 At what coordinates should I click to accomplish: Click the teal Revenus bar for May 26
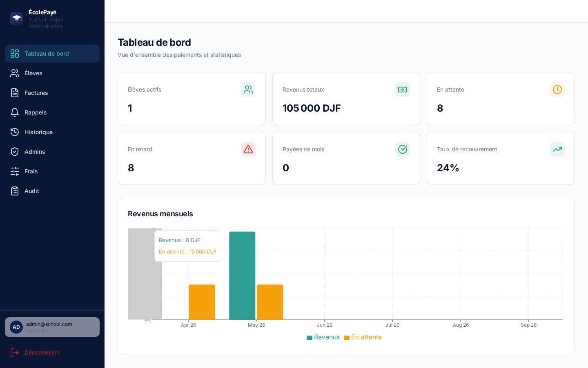pos(242,276)
